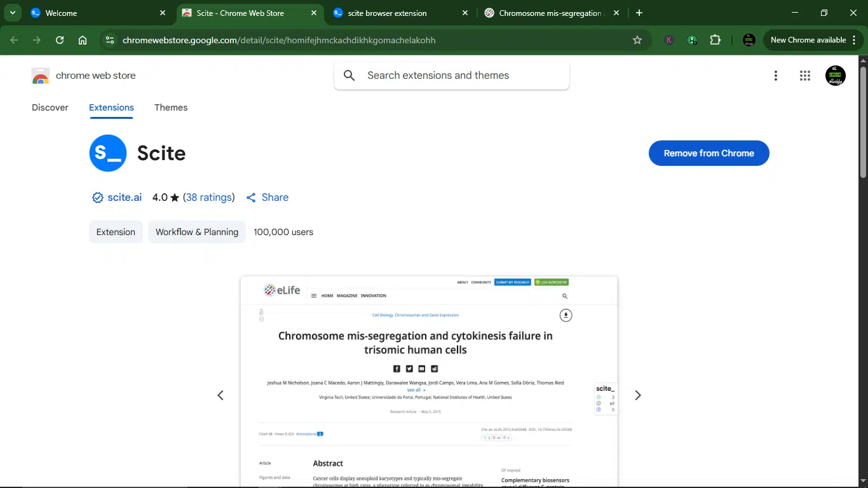Screen dimensions: 868x488
Task: Click the scrollbar down arrow
Action: [x=863, y=482]
